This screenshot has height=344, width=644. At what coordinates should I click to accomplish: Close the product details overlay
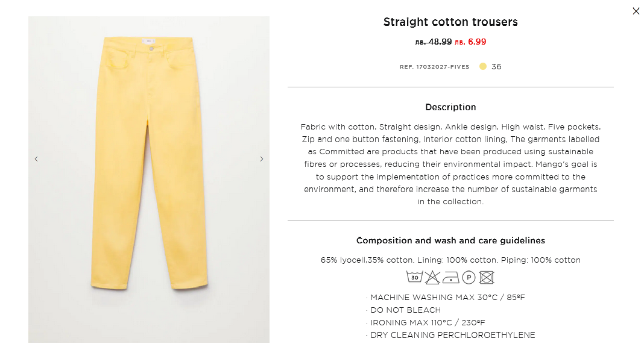tap(636, 11)
